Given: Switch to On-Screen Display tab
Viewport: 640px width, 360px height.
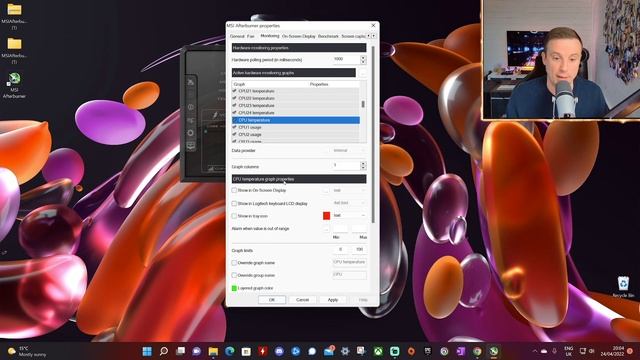Looking at the screenshot, I should point(299,36).
